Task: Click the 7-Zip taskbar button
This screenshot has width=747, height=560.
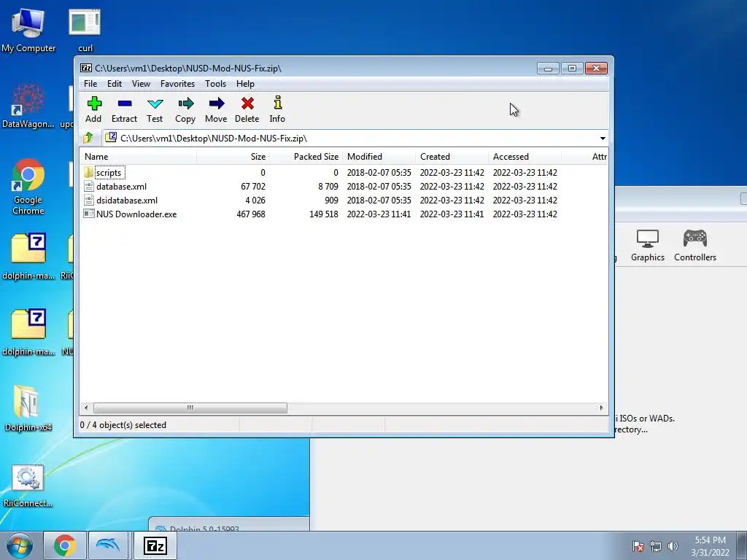Action: click(x=155, y=545)
